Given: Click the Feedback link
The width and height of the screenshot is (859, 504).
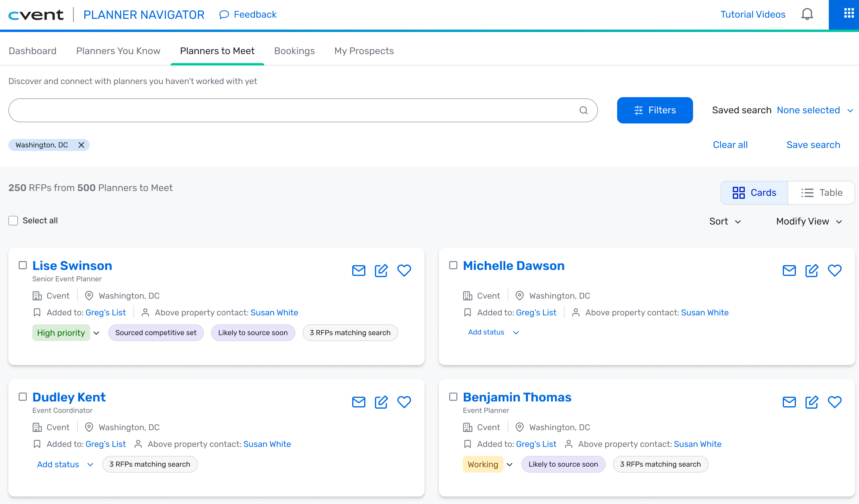Looking at the screenshot, I should click(x=248, y=15).
